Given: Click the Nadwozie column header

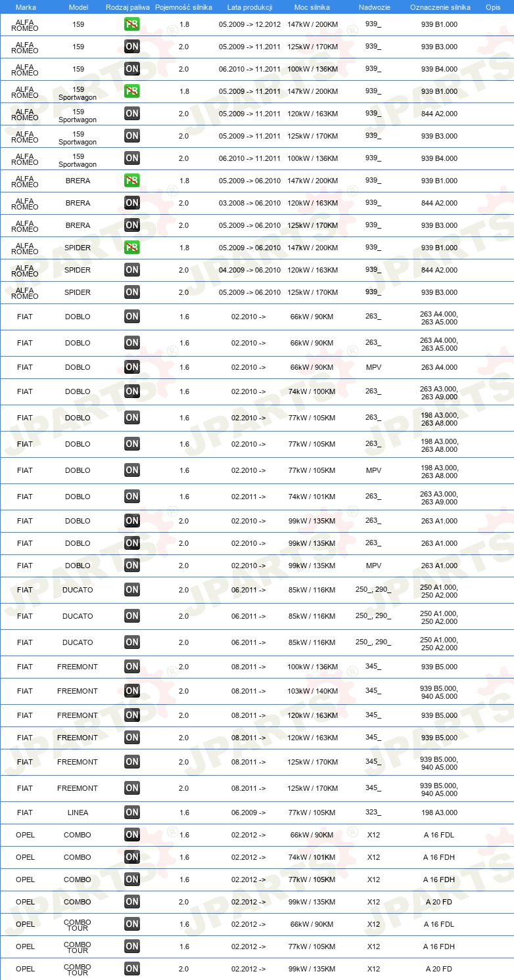Looking at the screenshot, I should click(373, 7).
